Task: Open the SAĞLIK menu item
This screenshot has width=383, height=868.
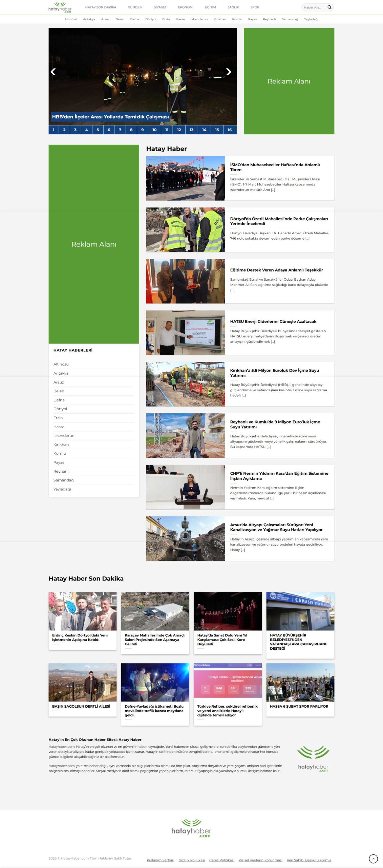Action: coord(233,7)
